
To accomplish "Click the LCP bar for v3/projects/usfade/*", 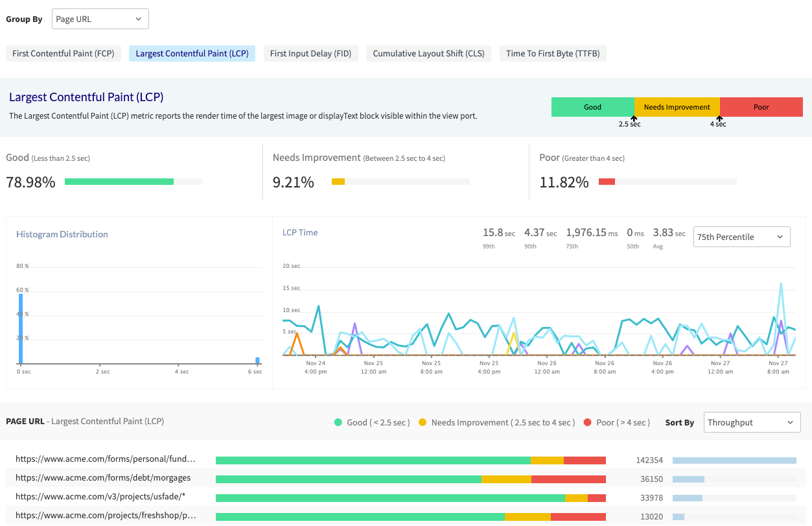I will pyautogui.click(x=411, y=498).
